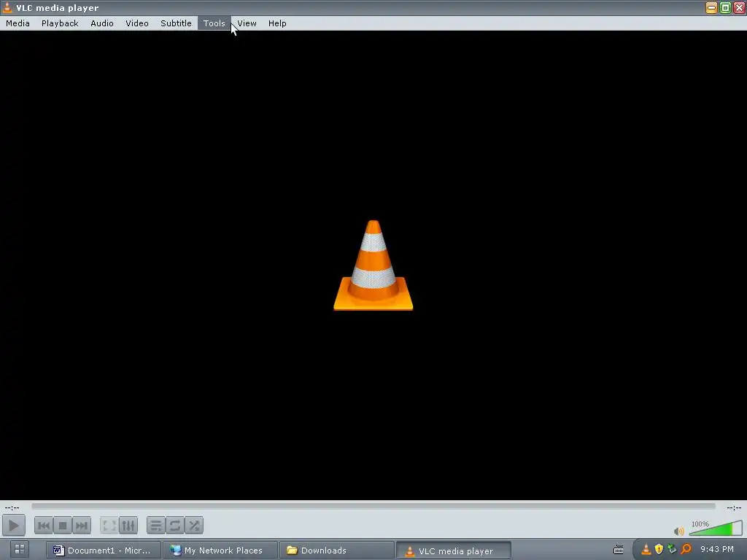747x560 pixels.
Task: Skip to next media track
Action: [82, 526]
